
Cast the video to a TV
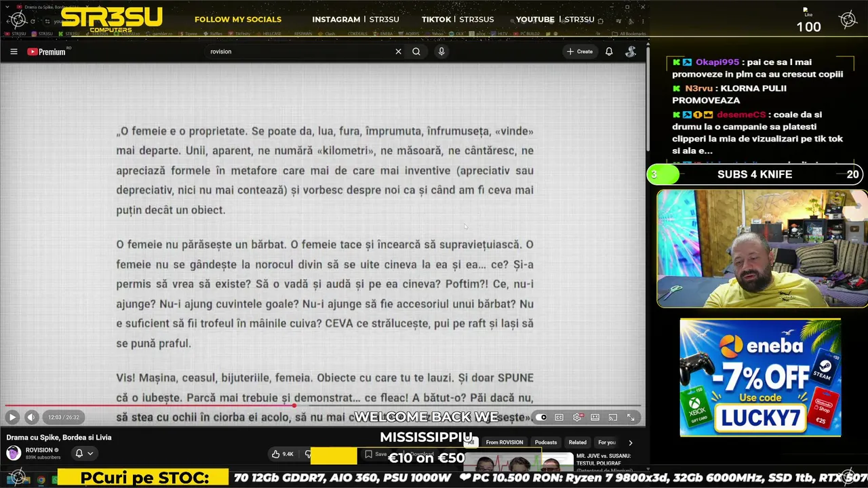pos(613,418)
